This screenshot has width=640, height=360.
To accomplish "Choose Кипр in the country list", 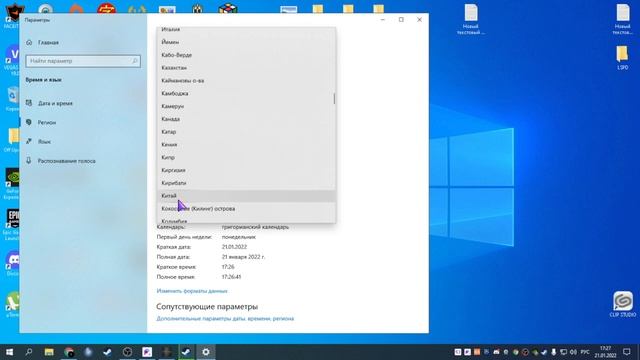I will [x=246, y=157].
